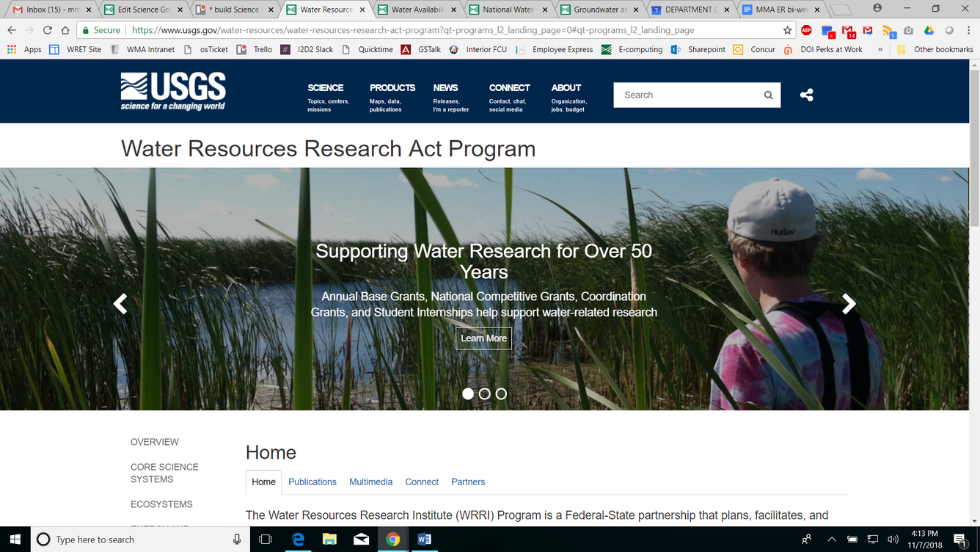This screenshot has height=552, width=980.
Task: Open ECOSYSTEMS side navigation link
Action: coord(161,504)
